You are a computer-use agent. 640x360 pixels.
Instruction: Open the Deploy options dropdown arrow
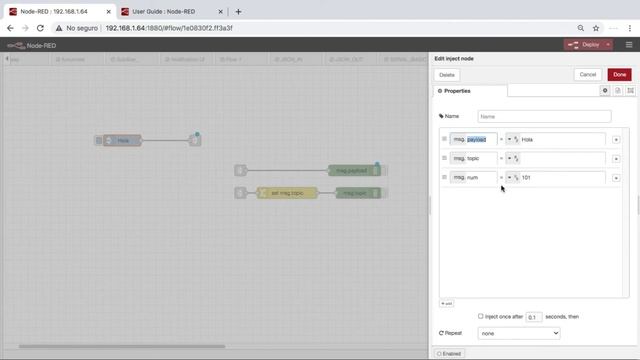[608, 44]
